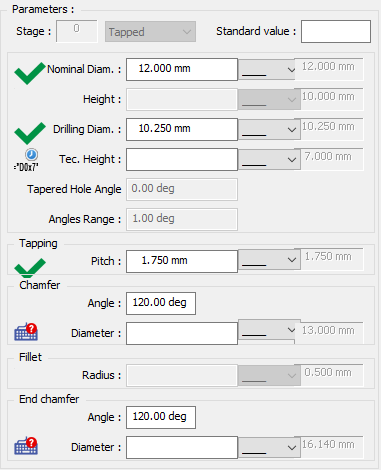Click the keyboard question icon beside End chamfer Diameter
The image size is (381, 470).
click(x=26, y=446)
